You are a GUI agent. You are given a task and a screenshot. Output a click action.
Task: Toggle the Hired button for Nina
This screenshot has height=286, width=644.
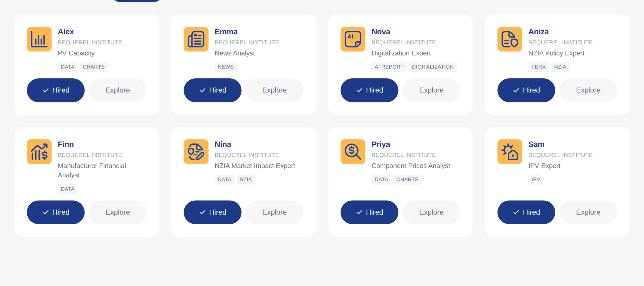click(x=213, y=212)
